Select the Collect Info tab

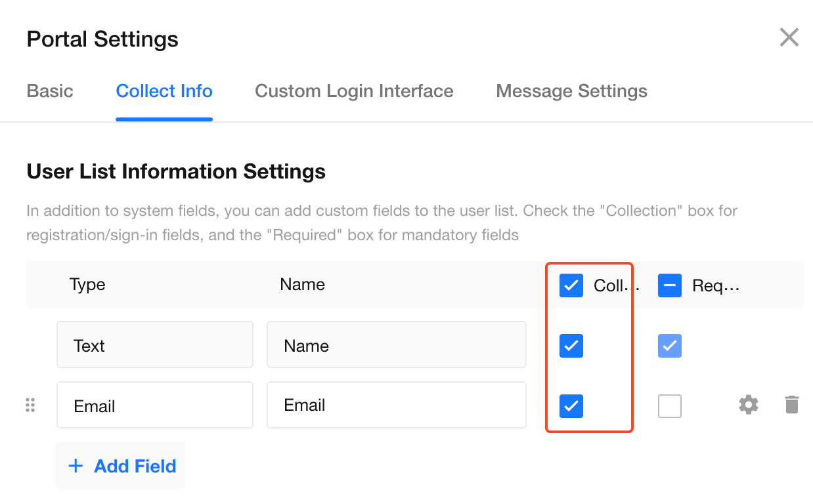pos(164,91)
